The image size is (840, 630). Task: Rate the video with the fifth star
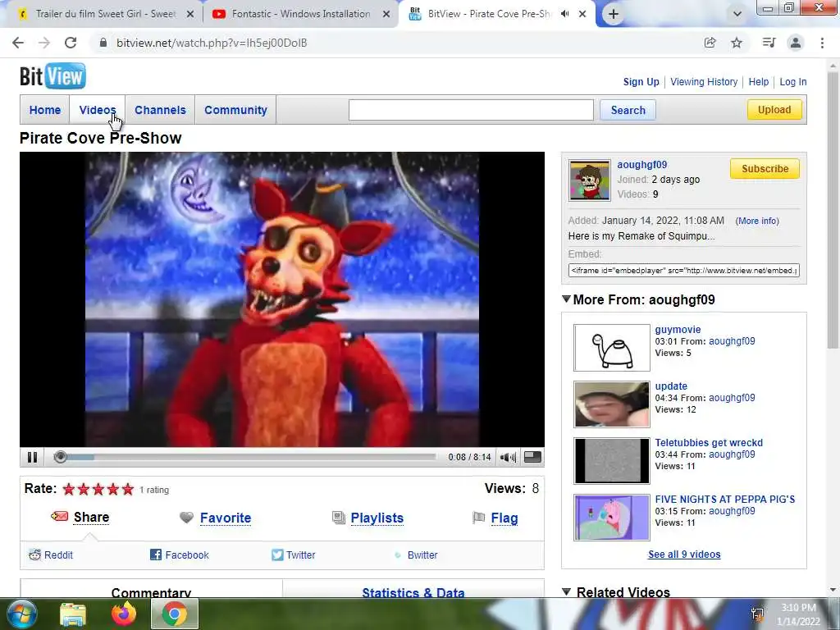pyautogui.click(x=127, y=489)
